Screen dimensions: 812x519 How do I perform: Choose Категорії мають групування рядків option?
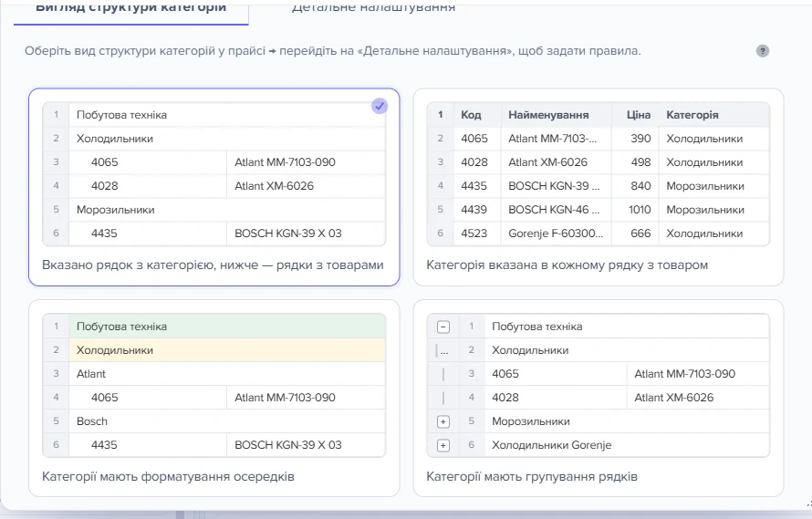(599, 399)
